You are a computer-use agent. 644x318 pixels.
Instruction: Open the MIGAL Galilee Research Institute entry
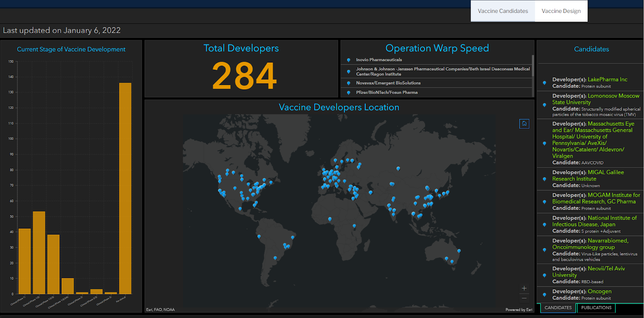pyautogui.click(x=590, y=179)
